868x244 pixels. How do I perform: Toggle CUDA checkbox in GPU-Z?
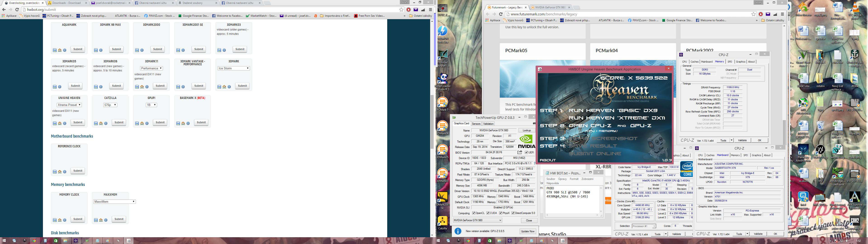(488, 213)
